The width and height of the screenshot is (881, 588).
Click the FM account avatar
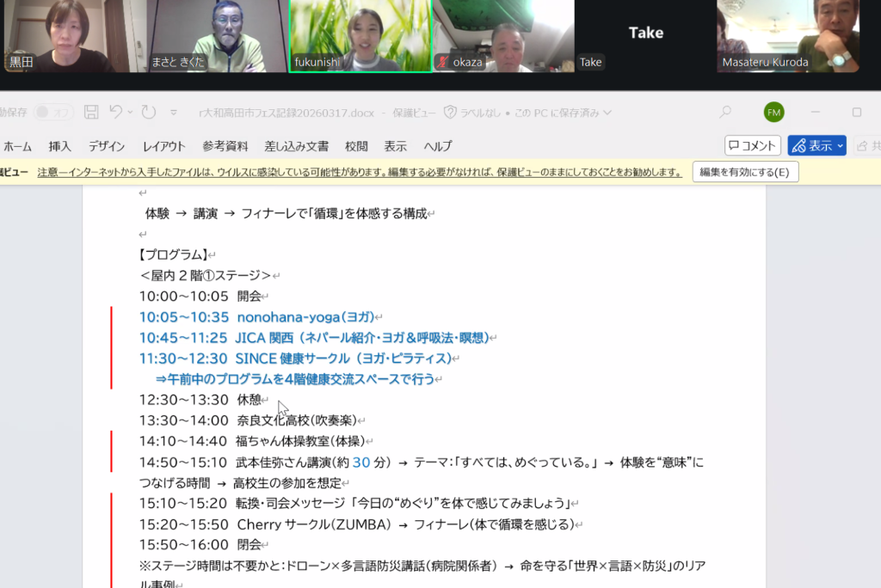click(x=773, y=113)
